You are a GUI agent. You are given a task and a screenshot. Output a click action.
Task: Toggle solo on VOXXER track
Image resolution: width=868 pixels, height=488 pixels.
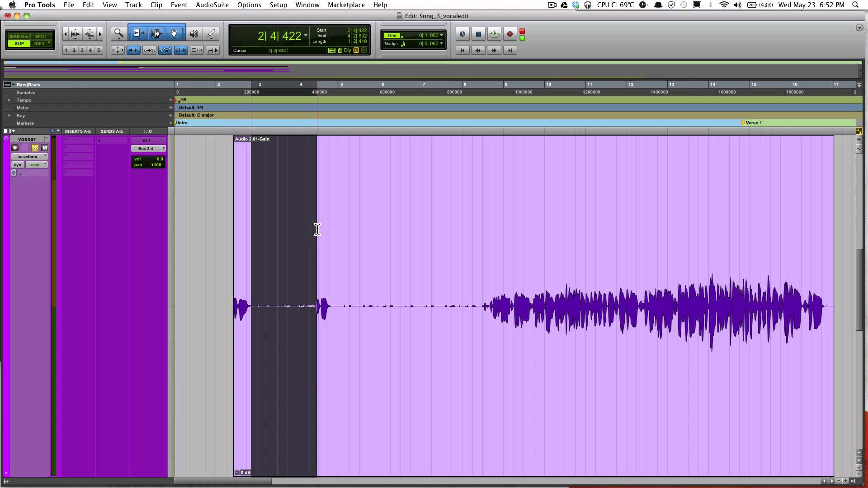(x=34, y=148)
